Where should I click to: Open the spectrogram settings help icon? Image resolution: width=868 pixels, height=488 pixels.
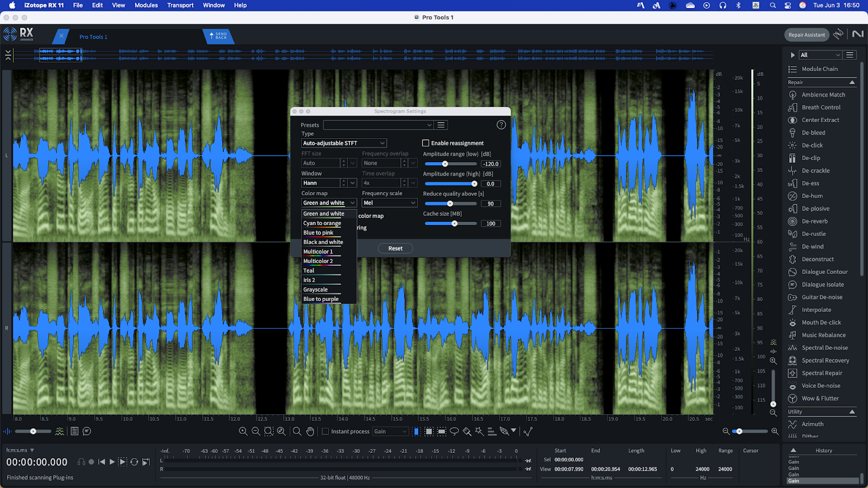point(501,125)
